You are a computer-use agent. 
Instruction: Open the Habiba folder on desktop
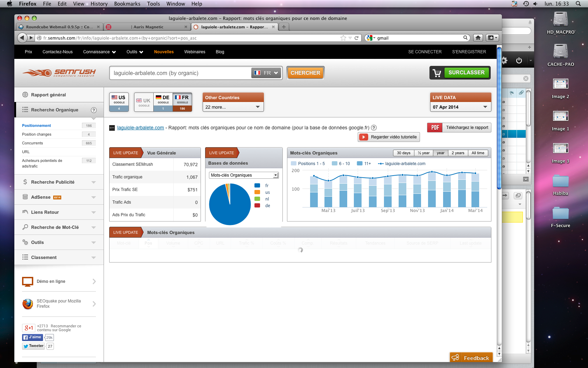pos(561,185)
